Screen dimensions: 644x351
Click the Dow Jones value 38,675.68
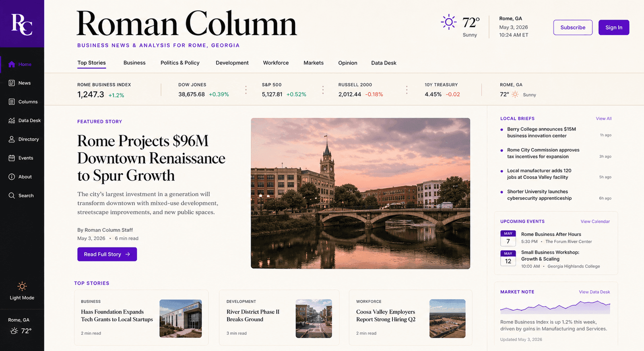tap(192, 94)
